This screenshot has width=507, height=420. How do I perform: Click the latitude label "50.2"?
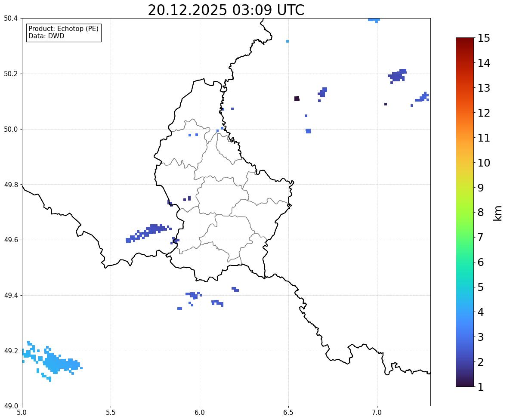pos(11,74)
